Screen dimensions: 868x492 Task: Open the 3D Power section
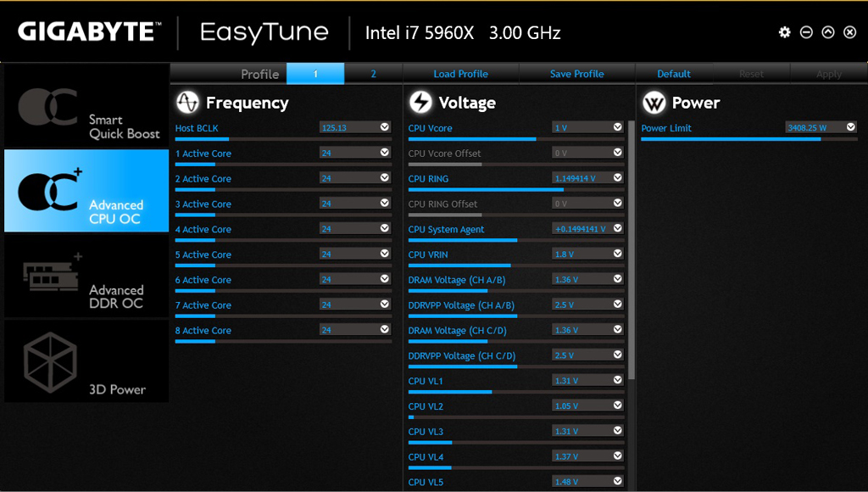pos(86,361)
